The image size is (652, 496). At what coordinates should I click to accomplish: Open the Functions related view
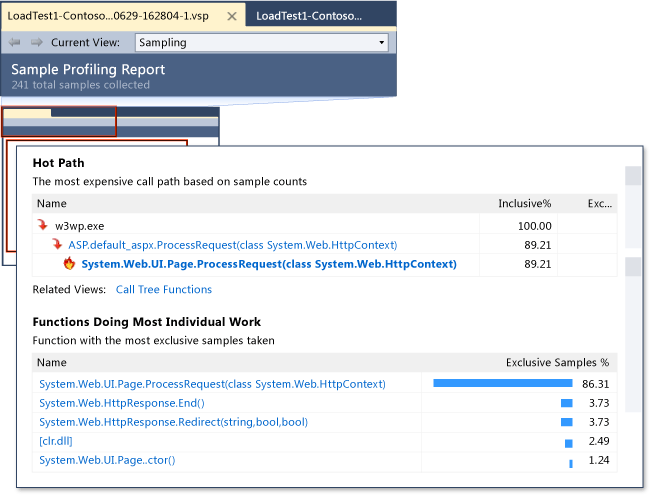point(188,289)
